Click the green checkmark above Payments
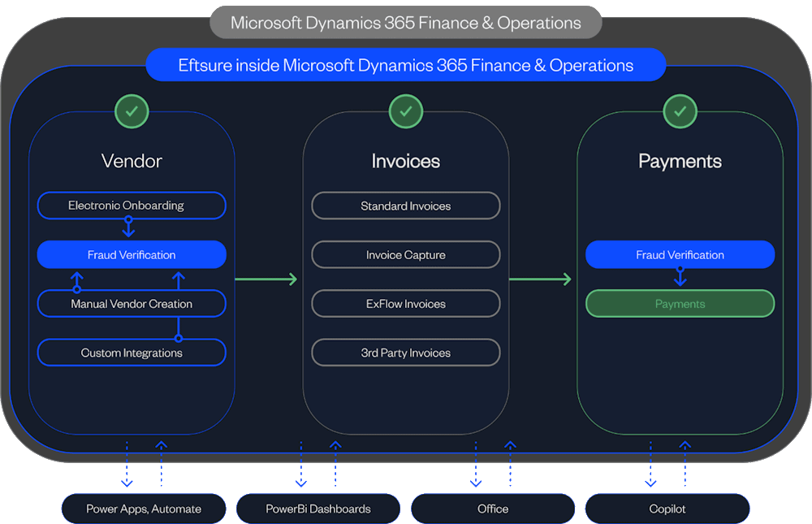812x524 pixels. pos(680,111)
